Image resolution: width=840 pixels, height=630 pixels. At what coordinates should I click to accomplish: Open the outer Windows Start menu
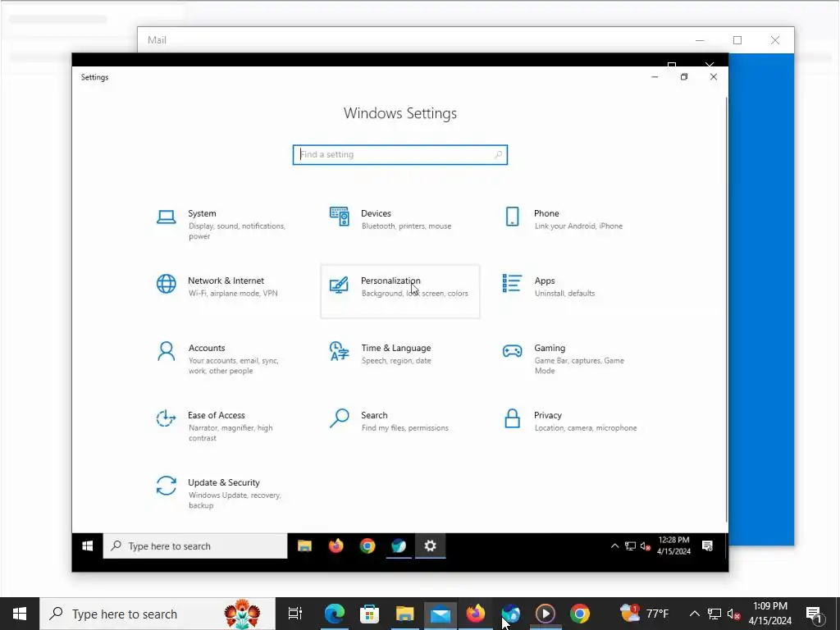click(20, 614)
